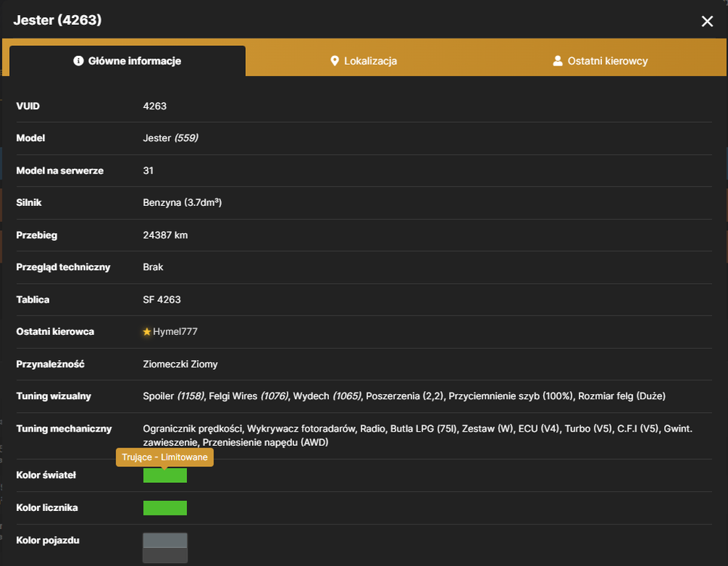Click the Model na serwerze value 31

click(148, 171)
